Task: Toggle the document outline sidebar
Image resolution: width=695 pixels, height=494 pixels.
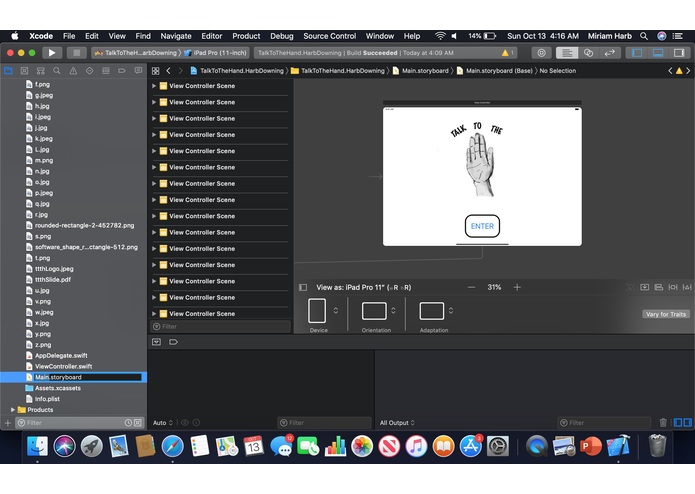Action: coord(303,288)
